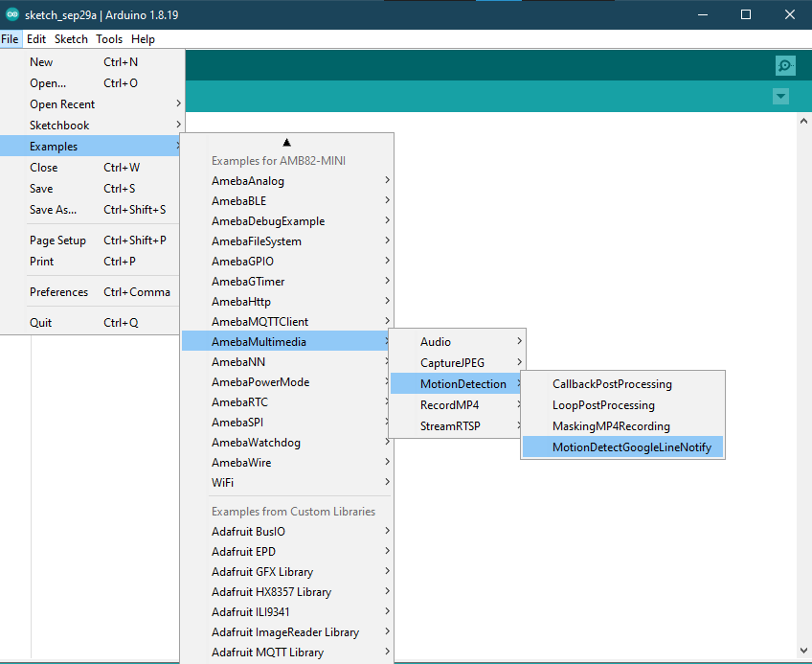Image resolution: width=812 pixels, height=664 pixels.
Task: Close the current sketch via menu
Action: coord(92,168)
